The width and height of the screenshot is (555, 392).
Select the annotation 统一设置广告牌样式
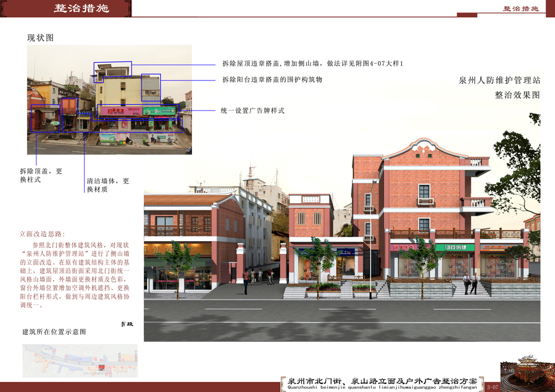click(253, 111)
